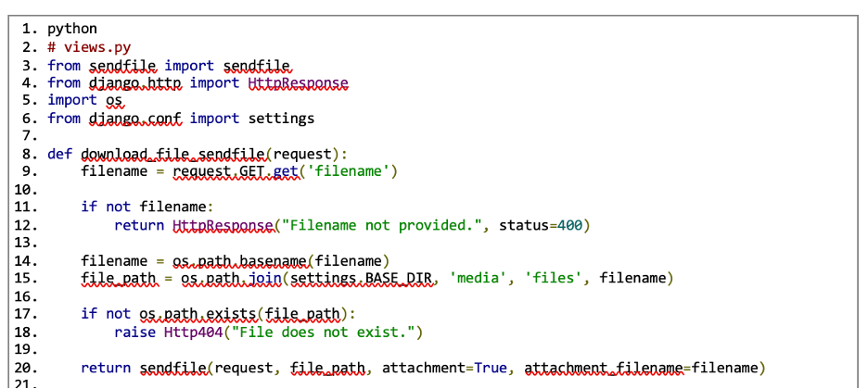Click the word 'python' on line 1
868x389 pixels.
point(72,29)
